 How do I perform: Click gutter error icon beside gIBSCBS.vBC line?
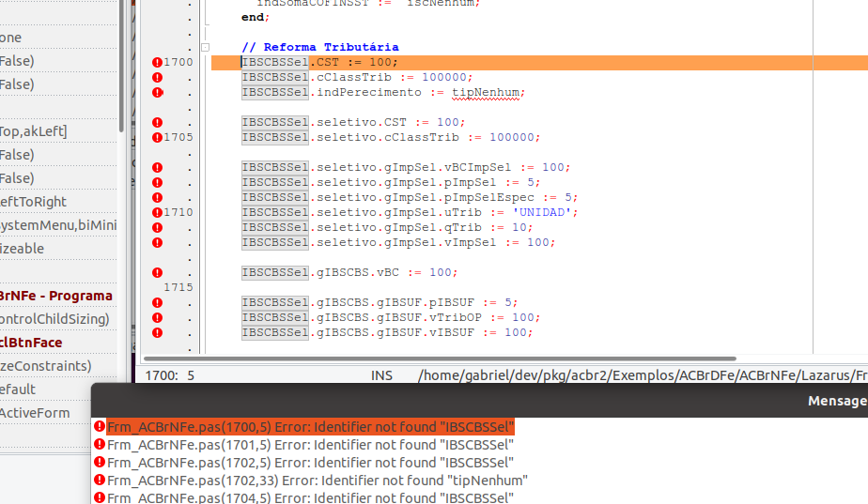pyautogui.click(x=157, y=273)
